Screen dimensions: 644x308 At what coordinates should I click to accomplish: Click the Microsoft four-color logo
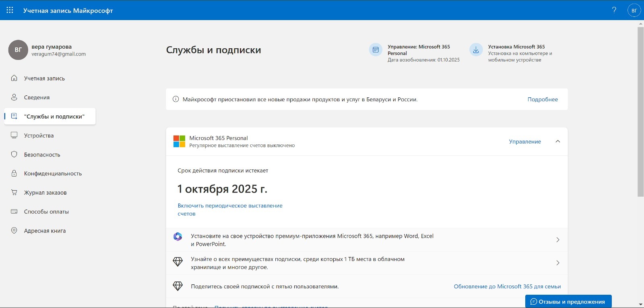[x=179, y=142]
